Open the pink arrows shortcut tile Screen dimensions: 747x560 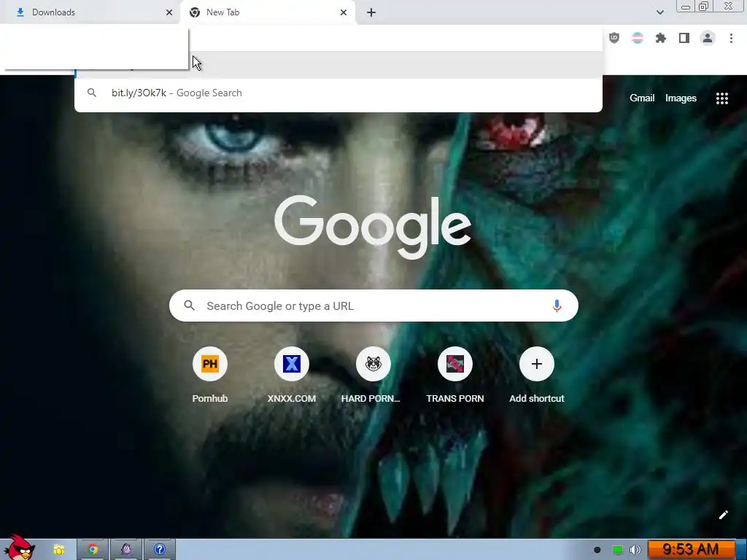pyautogui.click(x=455, y=364)
